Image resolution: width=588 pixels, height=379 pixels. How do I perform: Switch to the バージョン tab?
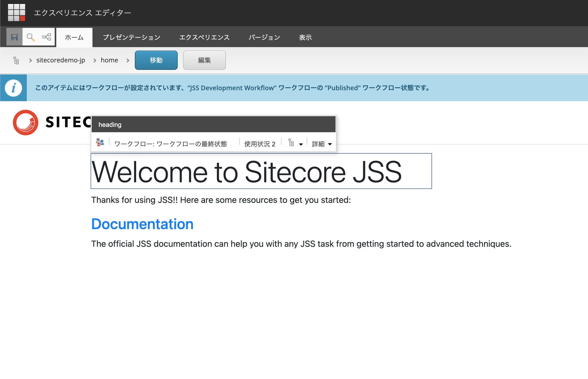[x=264, y=37]
